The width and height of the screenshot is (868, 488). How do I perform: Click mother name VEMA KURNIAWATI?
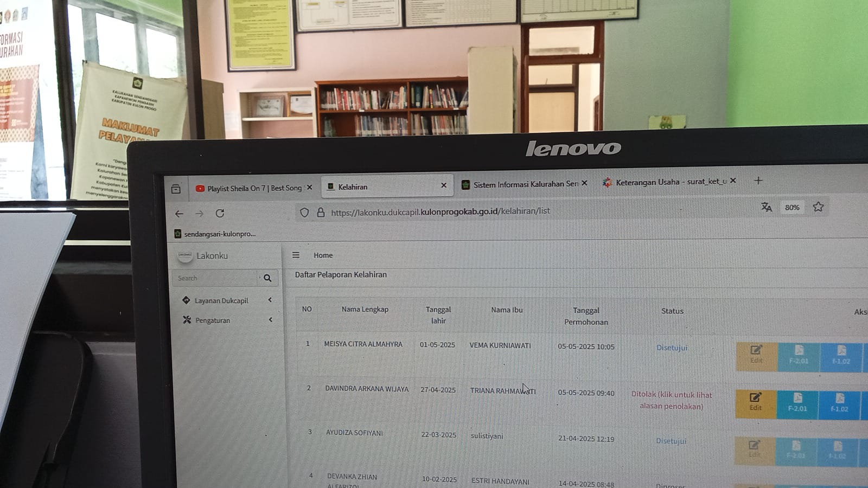(x=500, y=345)
